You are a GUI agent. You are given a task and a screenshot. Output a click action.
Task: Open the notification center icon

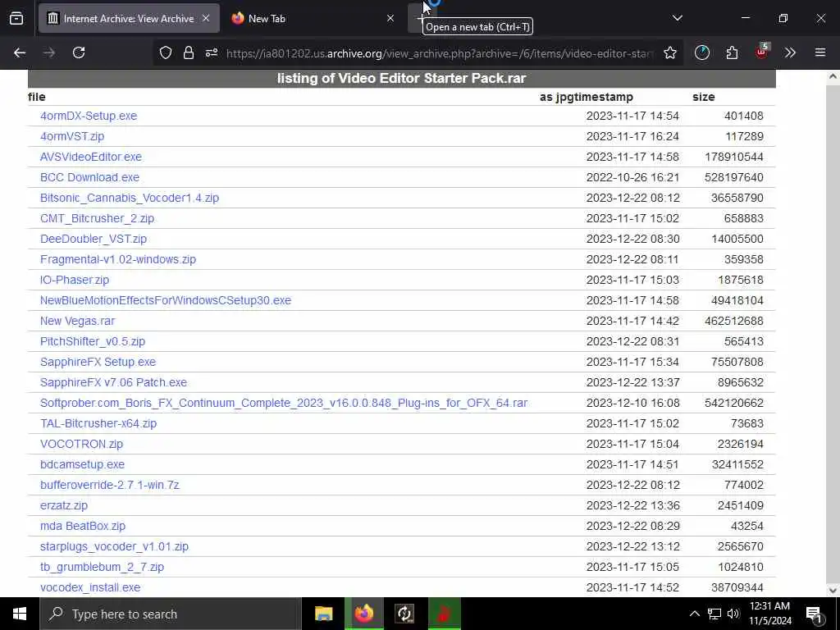point(814,614)
